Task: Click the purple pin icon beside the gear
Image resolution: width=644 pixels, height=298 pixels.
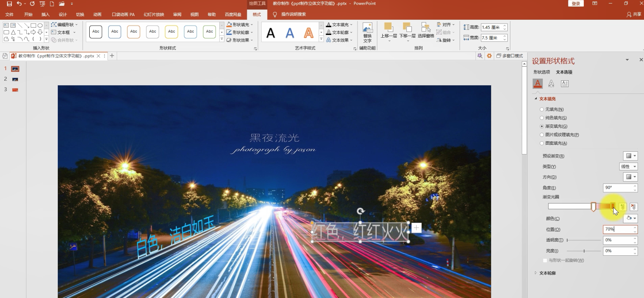Action: coord(480,56)
